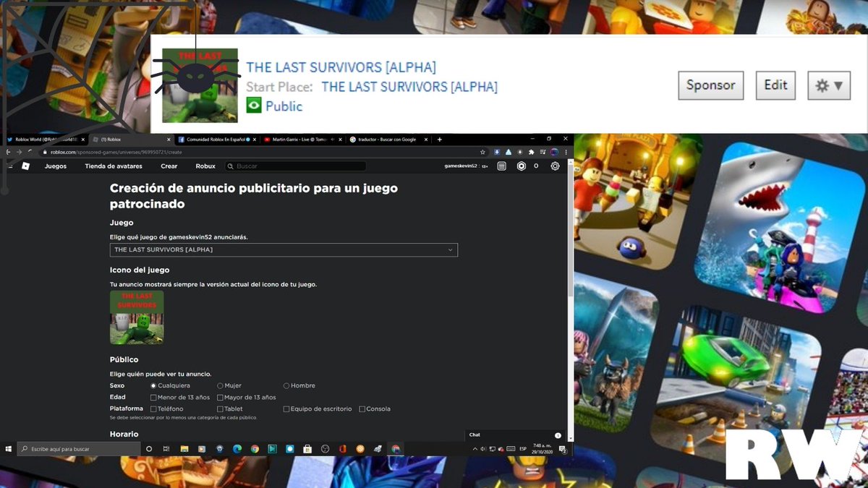The height and width of the screenshot is (488, 868).
Task: Open the Robux menu item
Action: point(205,166)
